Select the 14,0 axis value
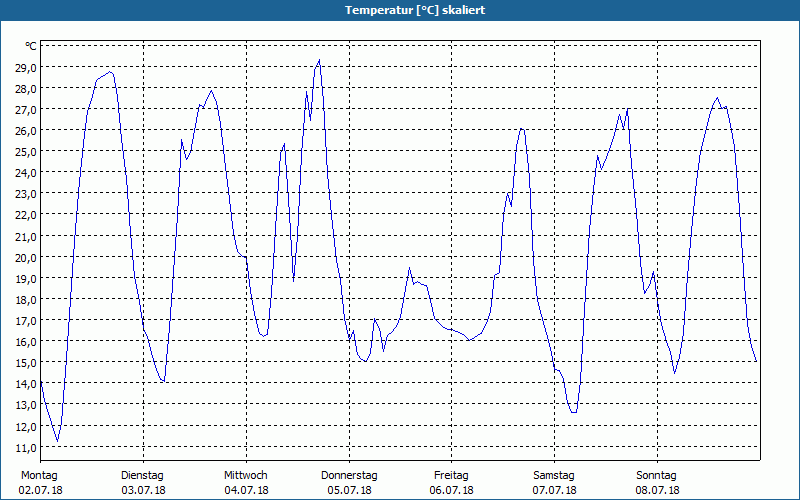 [26, 384]
